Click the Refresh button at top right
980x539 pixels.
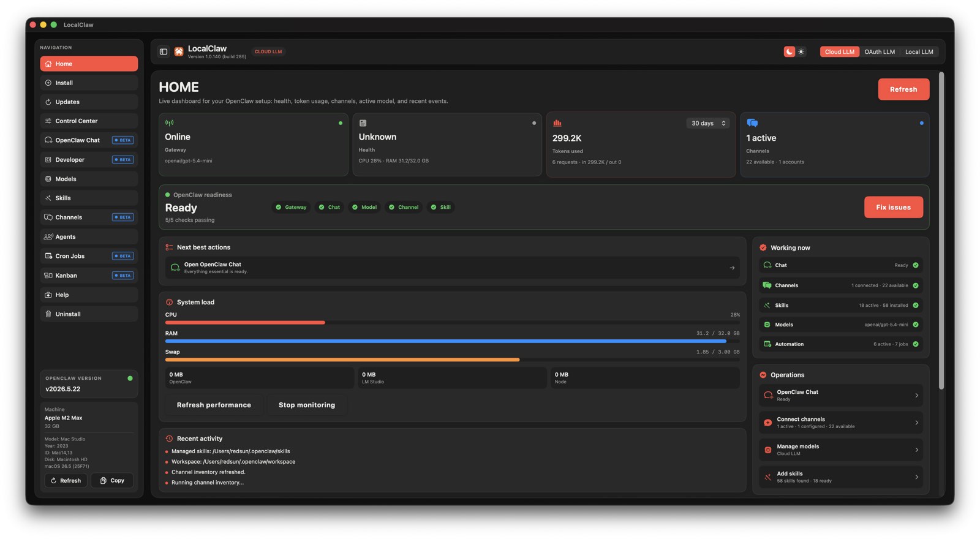pos(903,89)
